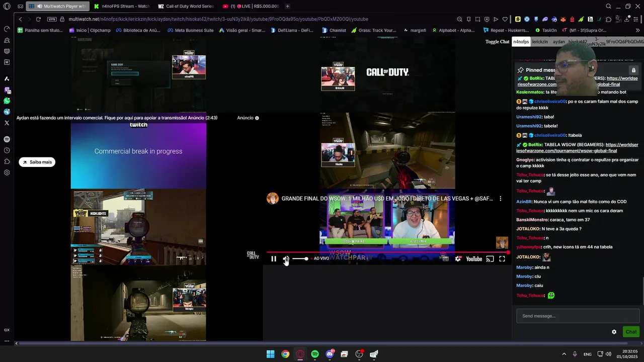
Task: Click the Anúncio info icon
Action: point(257,118)
